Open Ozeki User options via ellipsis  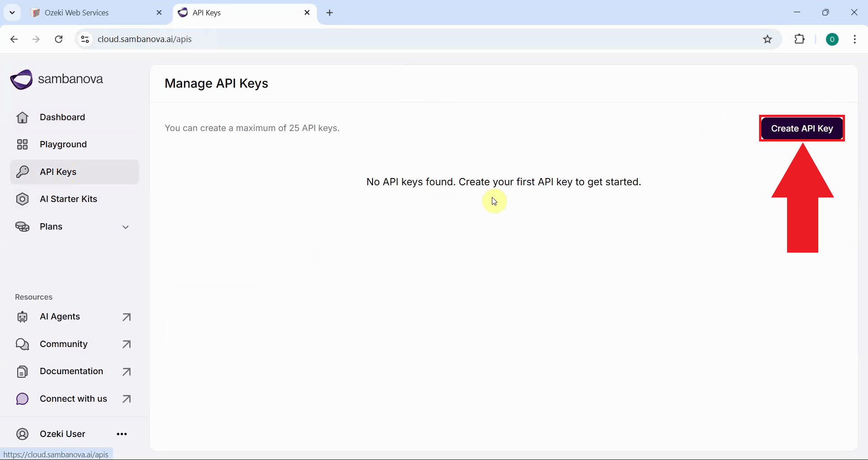click(x=122, y=434)
